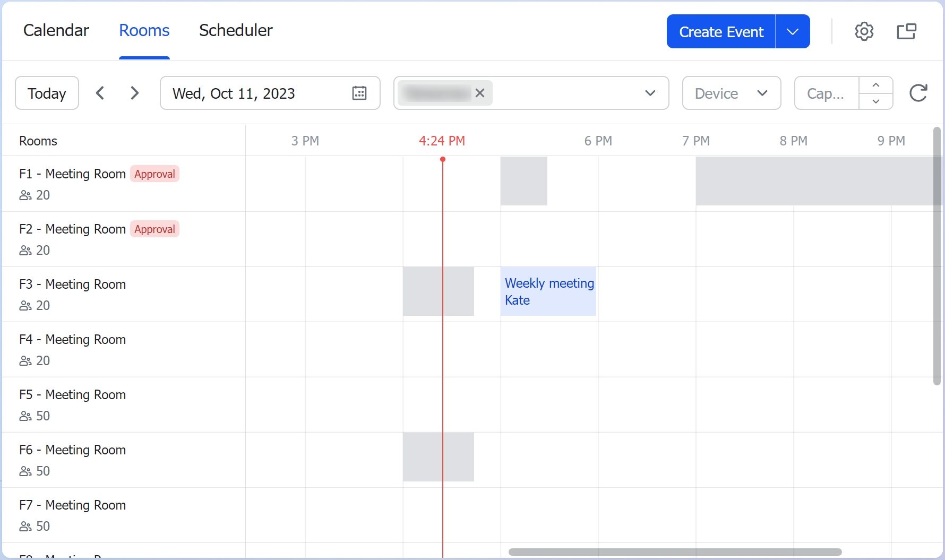Screen dimensions: 945x560
Task: Open the Weekly meeting event by Kate
Action: [548, 291]
